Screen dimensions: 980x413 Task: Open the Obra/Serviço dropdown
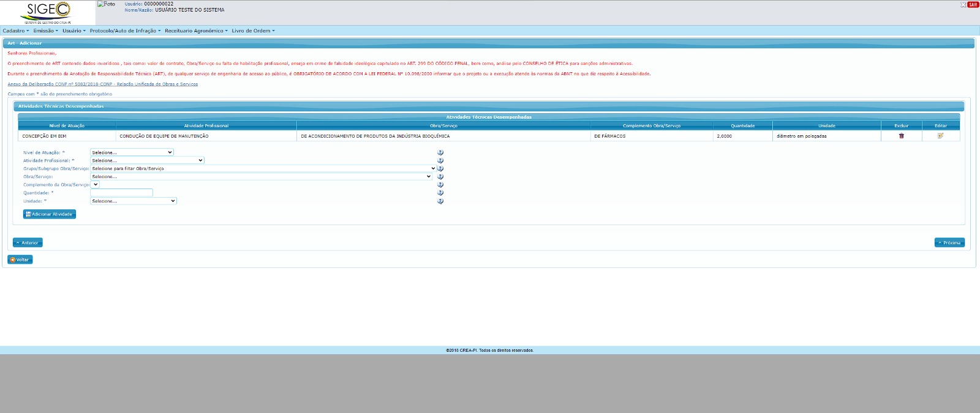coord(262,176)
